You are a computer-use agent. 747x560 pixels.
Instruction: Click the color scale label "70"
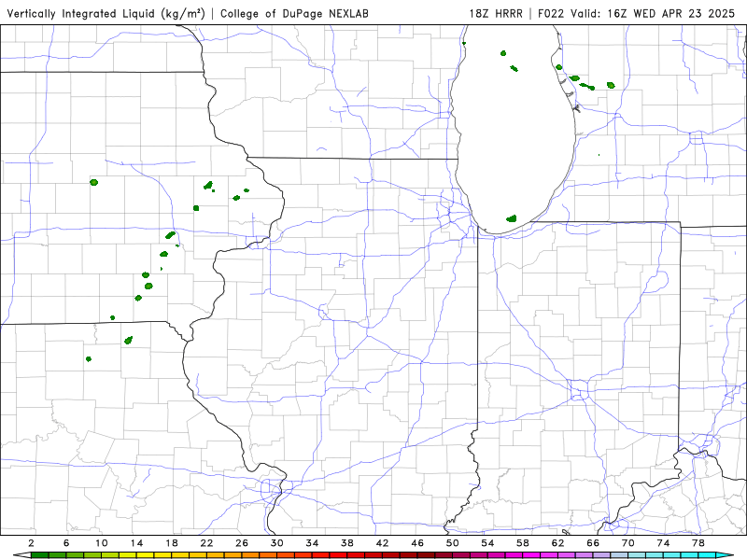pyautogui.click(x=628, y=543)
